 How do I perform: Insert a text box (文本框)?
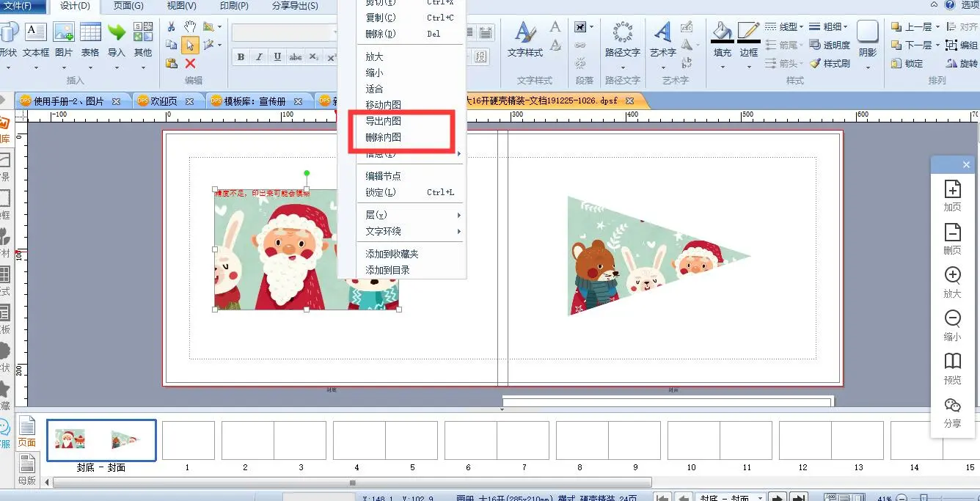click(x=36, y=40)
